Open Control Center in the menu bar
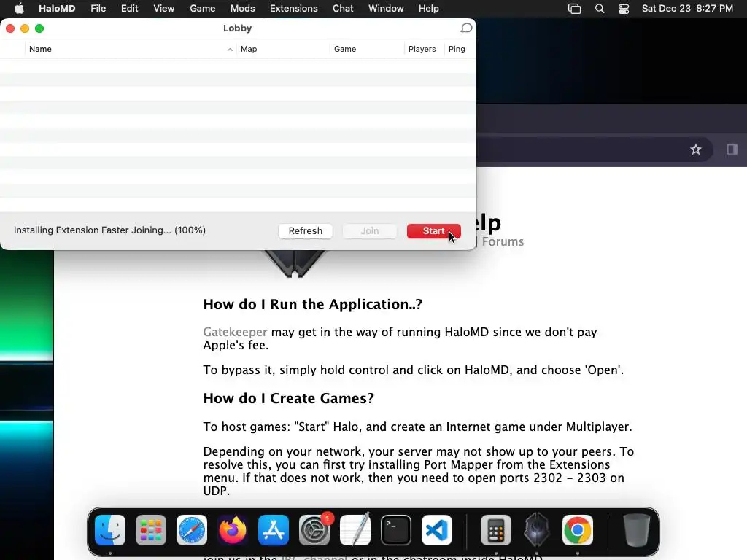The width and height of the screenshot is (747, 560). (x=624, y=9)
